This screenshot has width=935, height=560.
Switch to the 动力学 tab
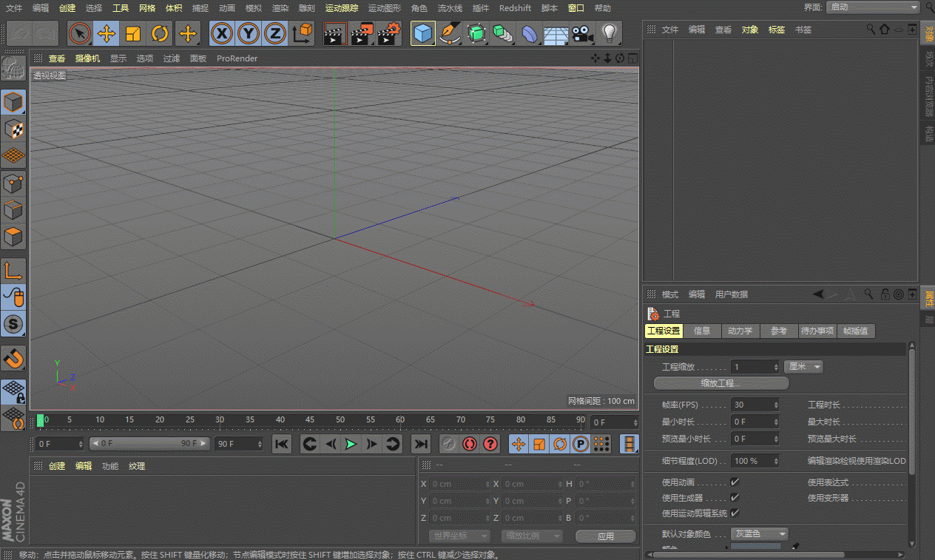coord(740,331)
